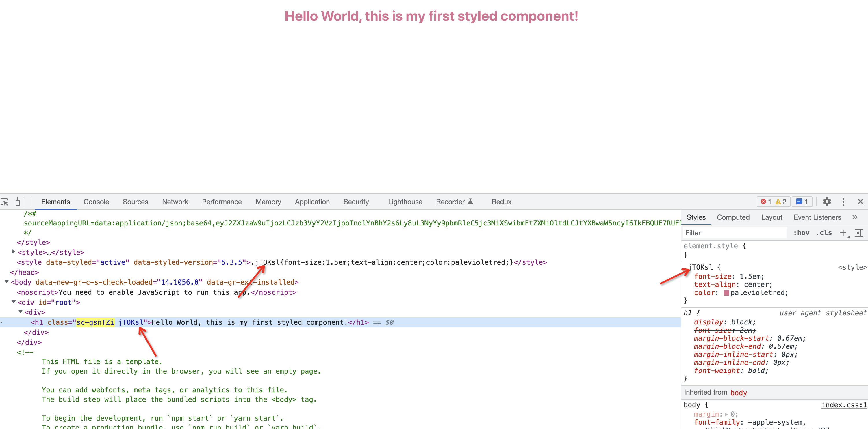Viewport: 868px width, 429px height.
Task: Click the red error count badge
Action: [x=766, y=202]
